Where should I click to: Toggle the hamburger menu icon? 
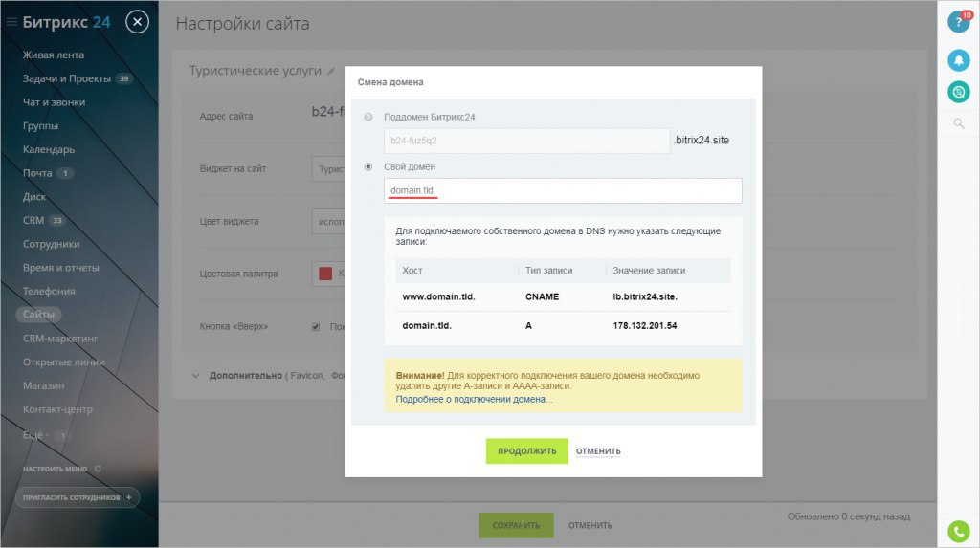click(x=11, y=23)
